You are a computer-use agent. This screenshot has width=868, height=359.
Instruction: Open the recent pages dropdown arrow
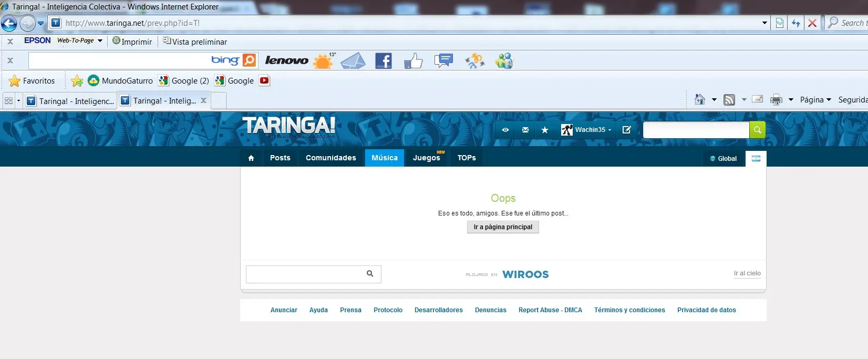pyautogui.click(x=40, y=23)
